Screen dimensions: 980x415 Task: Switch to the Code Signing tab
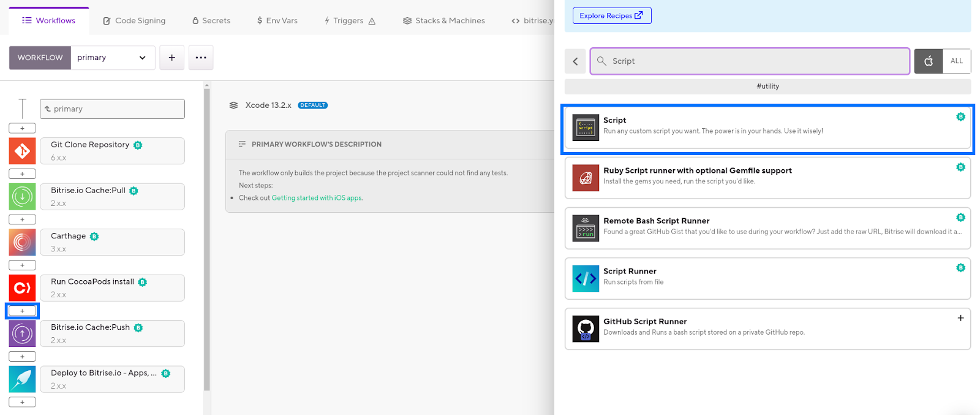pos(134,21)
